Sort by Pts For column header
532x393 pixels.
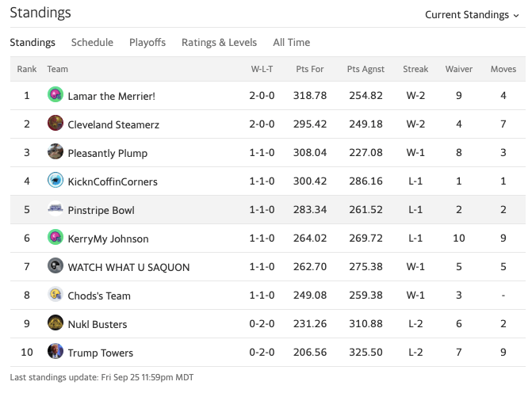click(x=309, y=70)
